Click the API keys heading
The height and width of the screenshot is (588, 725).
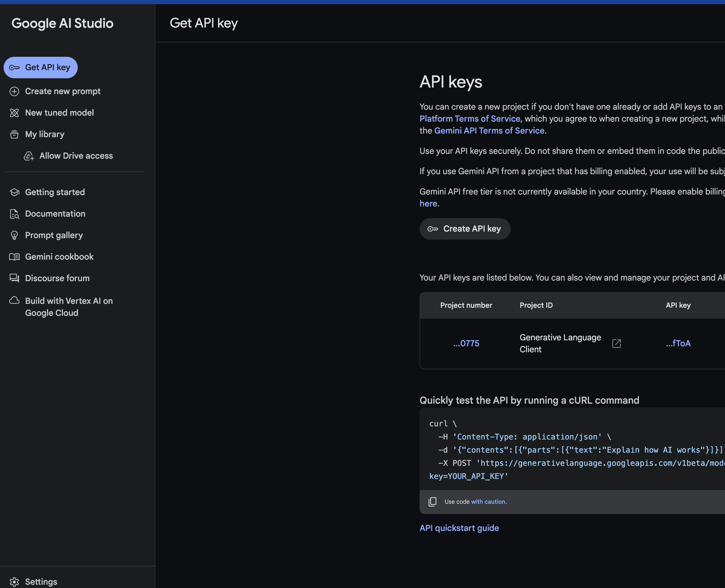click(451, 82)
